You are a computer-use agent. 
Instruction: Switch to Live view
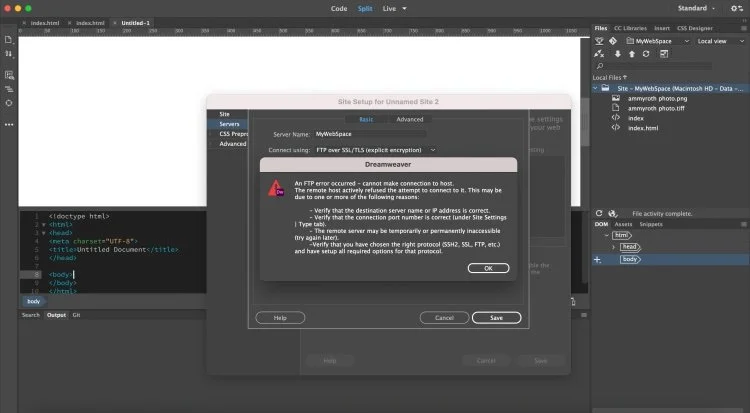click(389, 9)
